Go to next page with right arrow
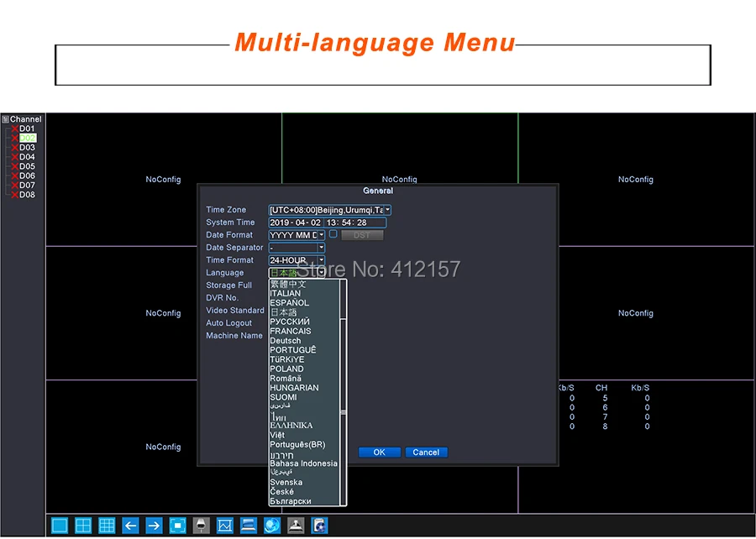The height and width of the screenshot is (539, 756). (154, 525)
